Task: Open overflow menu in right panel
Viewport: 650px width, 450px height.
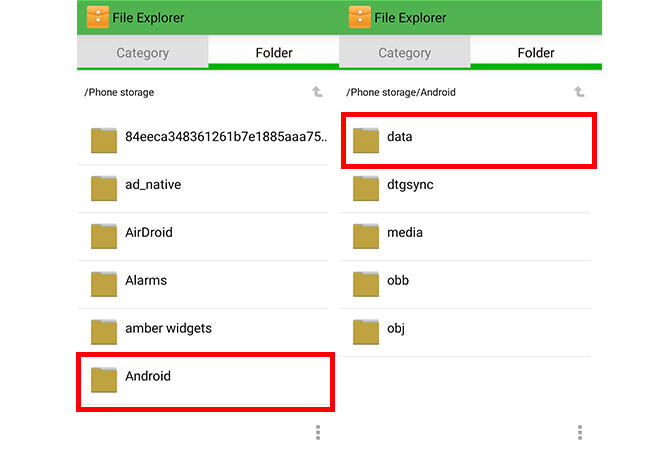Action: (x=580, y=432)
